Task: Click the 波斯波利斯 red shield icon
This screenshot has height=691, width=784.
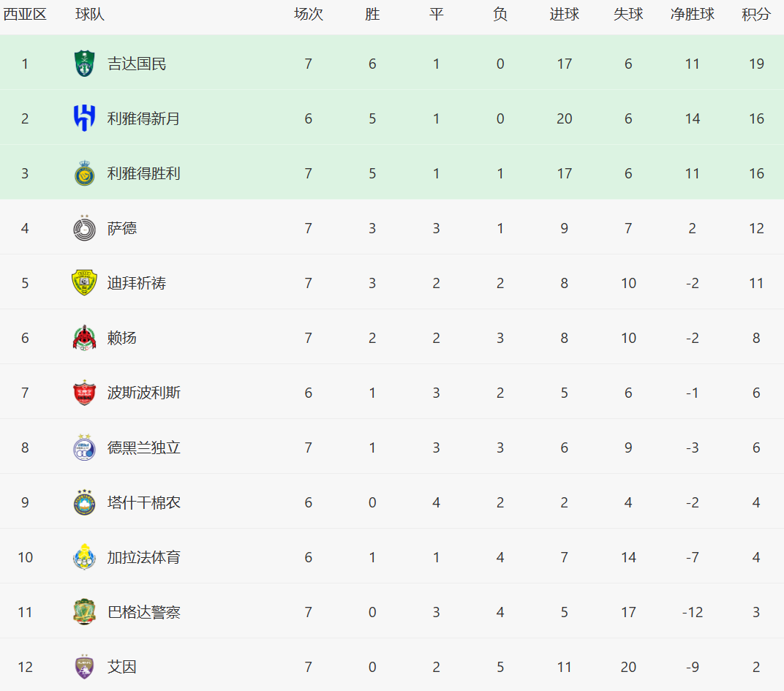Action: coord(85,393)
